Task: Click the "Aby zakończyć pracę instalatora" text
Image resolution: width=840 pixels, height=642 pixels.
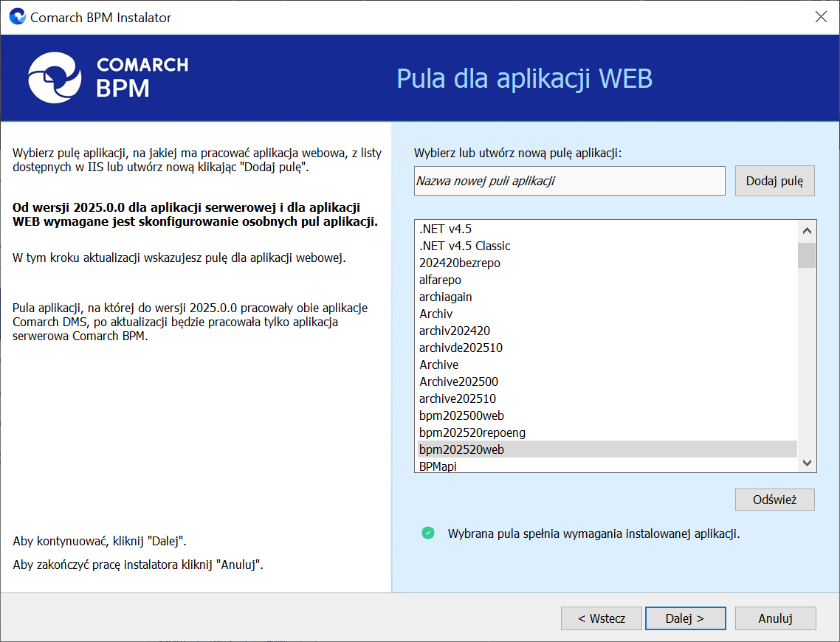Action: [x=138, y=565]
